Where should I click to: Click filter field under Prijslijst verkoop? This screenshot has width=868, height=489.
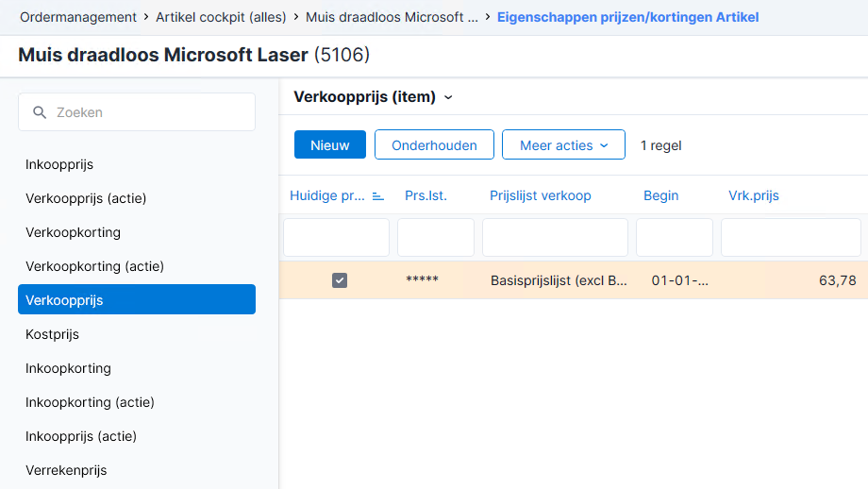[555, 237]
